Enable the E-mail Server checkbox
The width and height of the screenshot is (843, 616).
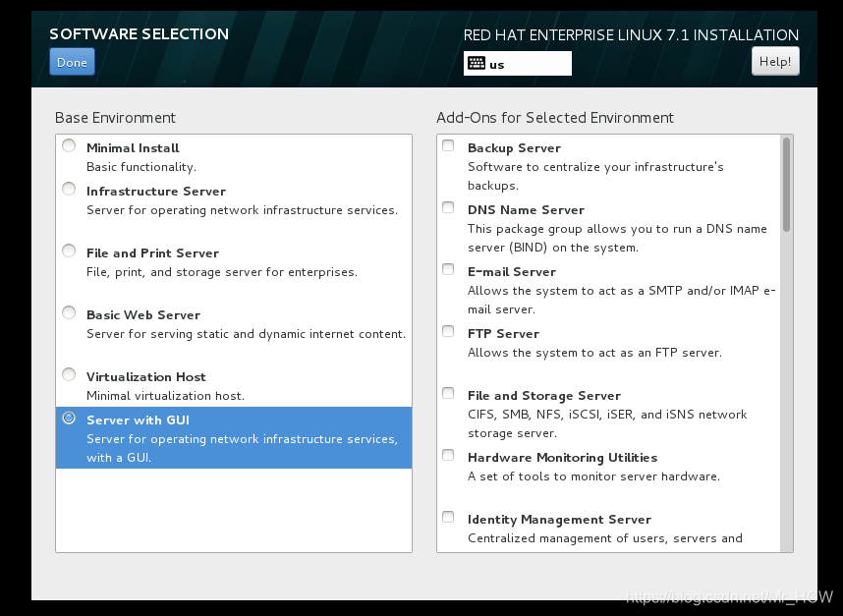point(448,269)
